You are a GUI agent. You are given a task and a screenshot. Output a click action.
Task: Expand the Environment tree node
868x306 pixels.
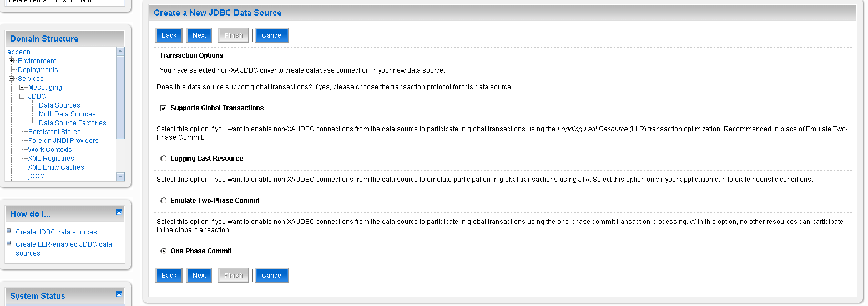click(11, 61)
